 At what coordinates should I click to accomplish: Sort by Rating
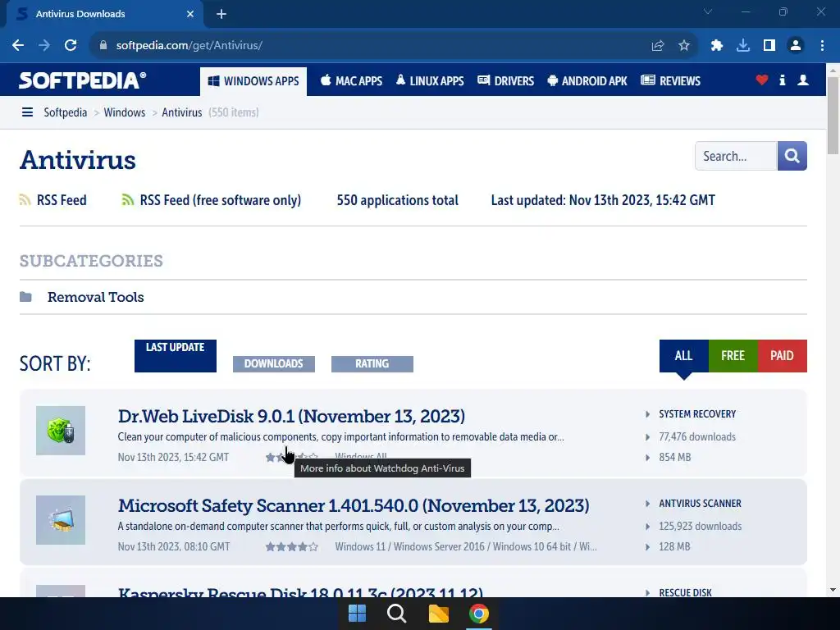tap(372, 363)
